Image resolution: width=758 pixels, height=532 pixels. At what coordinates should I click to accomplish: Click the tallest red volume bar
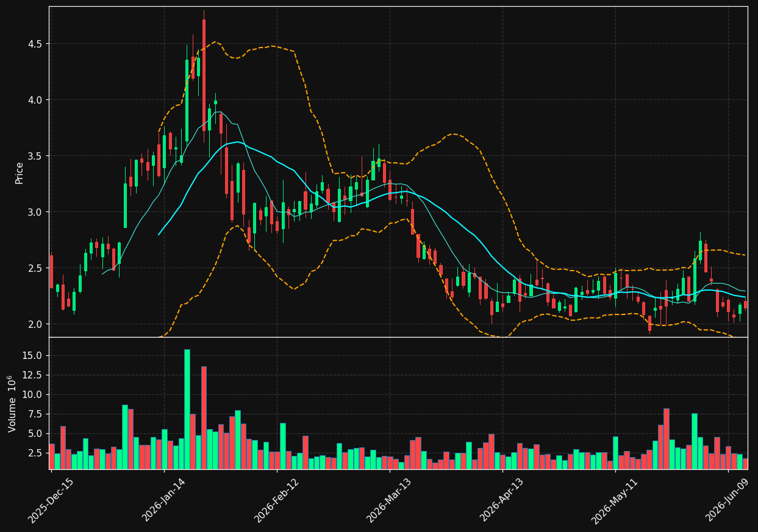click(204, 417)
